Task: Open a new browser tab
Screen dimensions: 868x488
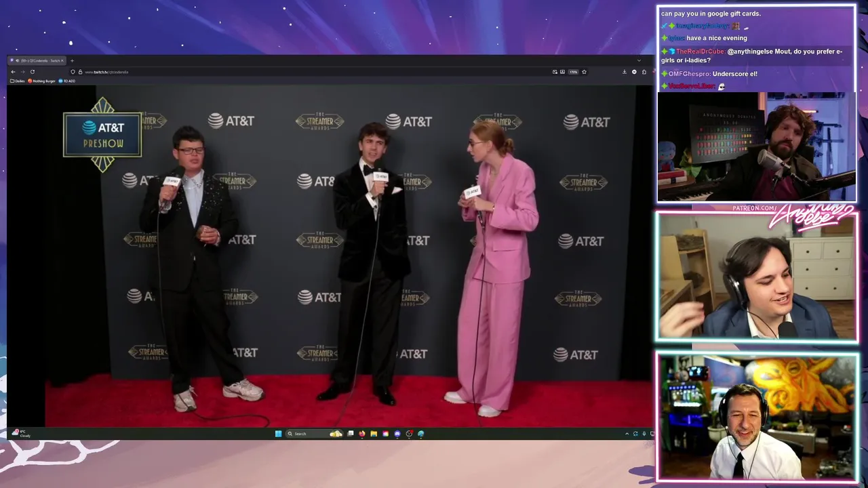Action: pos(72,60)
